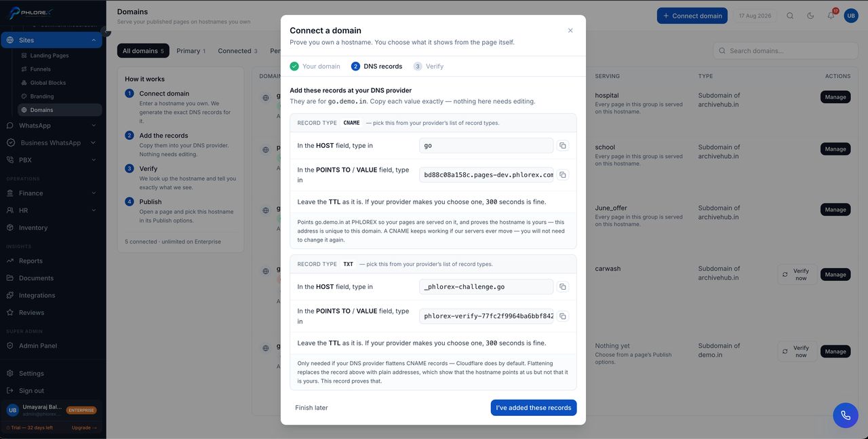Select the All domains tab
Screen dimensions: 868x439
(143, 51)
